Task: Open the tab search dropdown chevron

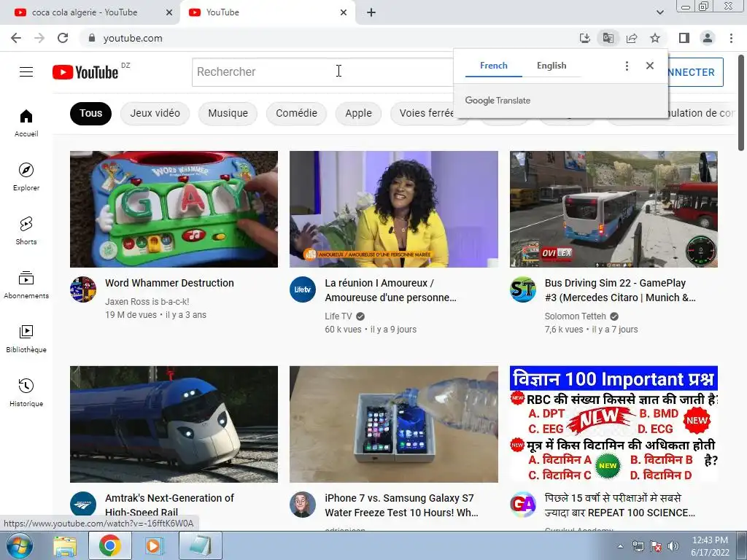Action: pos(659,12)
